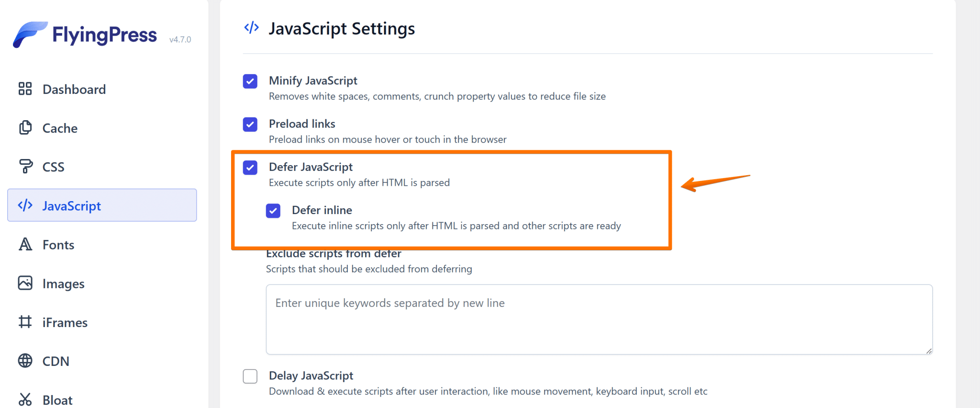Go to the Fonts section
Image resolution: width=980 pixels, height=408 pixels.
tap(58, 245)
